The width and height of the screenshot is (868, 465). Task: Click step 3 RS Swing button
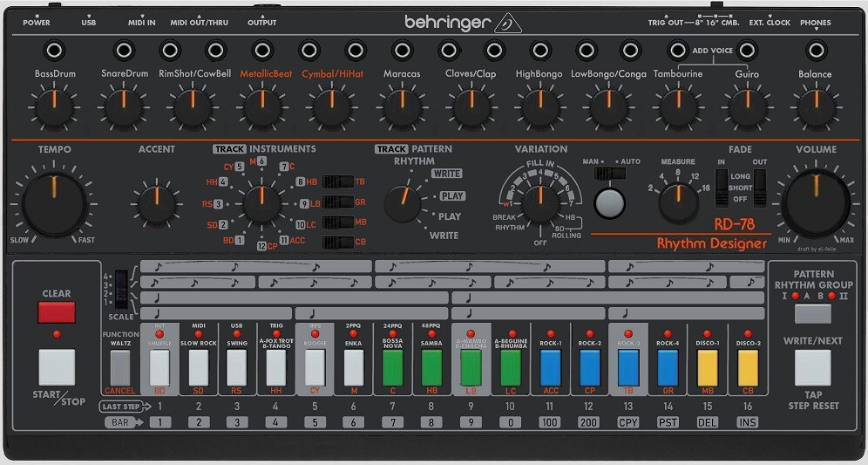[x=236, y=367]
